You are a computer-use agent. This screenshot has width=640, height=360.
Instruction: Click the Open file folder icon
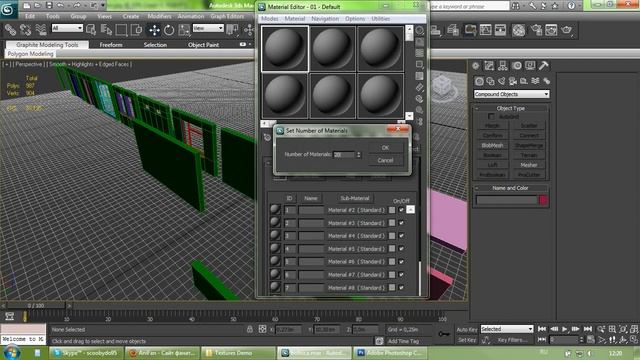[38, 5]
